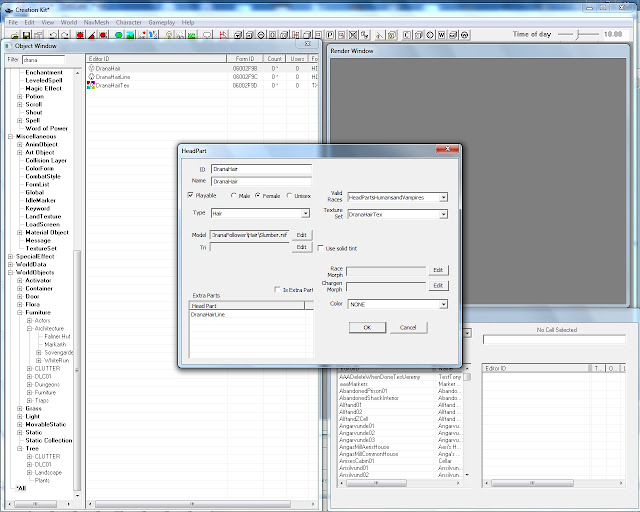Screen dimensions: 640x512
Task: Click Edit next to Chargen Morph
Action: [x=438, y=285]
